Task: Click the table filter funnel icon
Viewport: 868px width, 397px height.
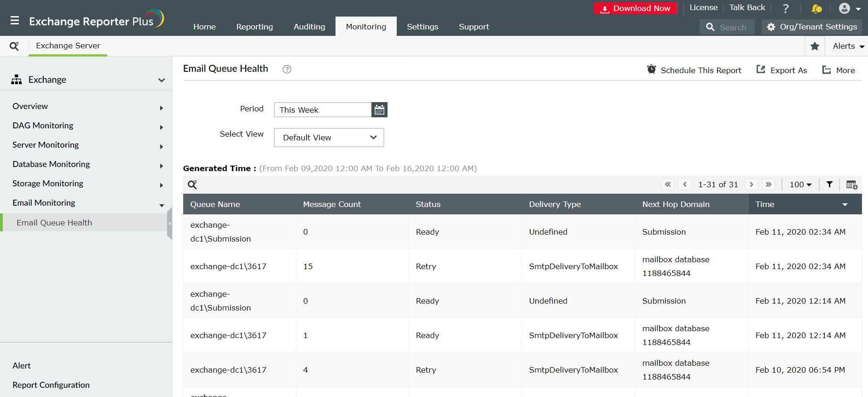Action: point(829,184)
